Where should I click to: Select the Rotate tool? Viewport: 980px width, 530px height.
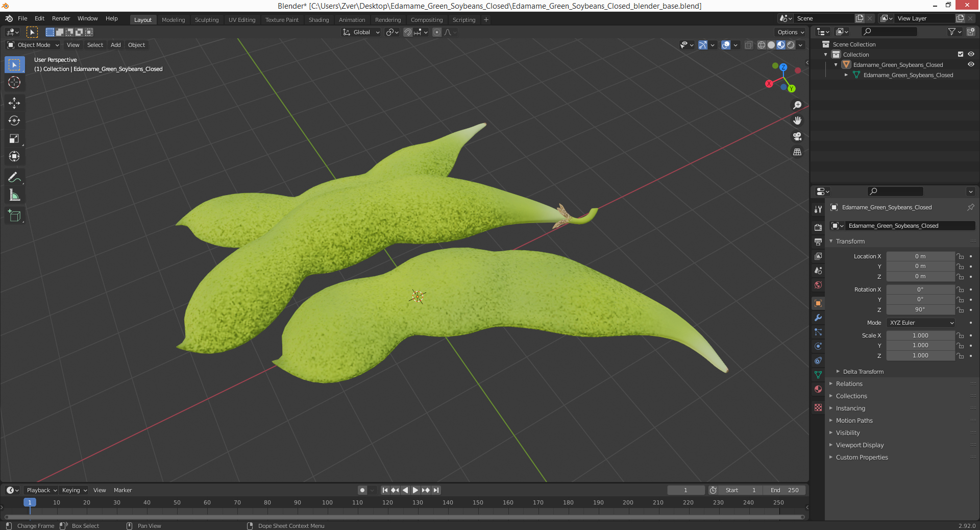click(14, 121)
